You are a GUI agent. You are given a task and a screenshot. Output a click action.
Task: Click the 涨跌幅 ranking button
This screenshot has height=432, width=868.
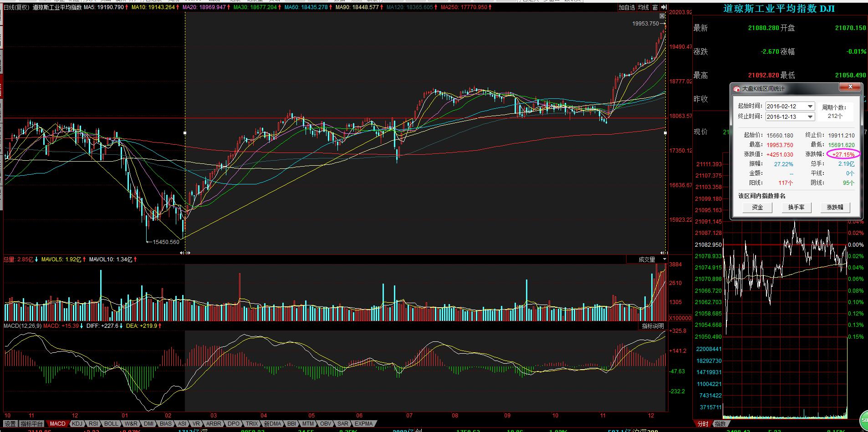pos(835,207)
